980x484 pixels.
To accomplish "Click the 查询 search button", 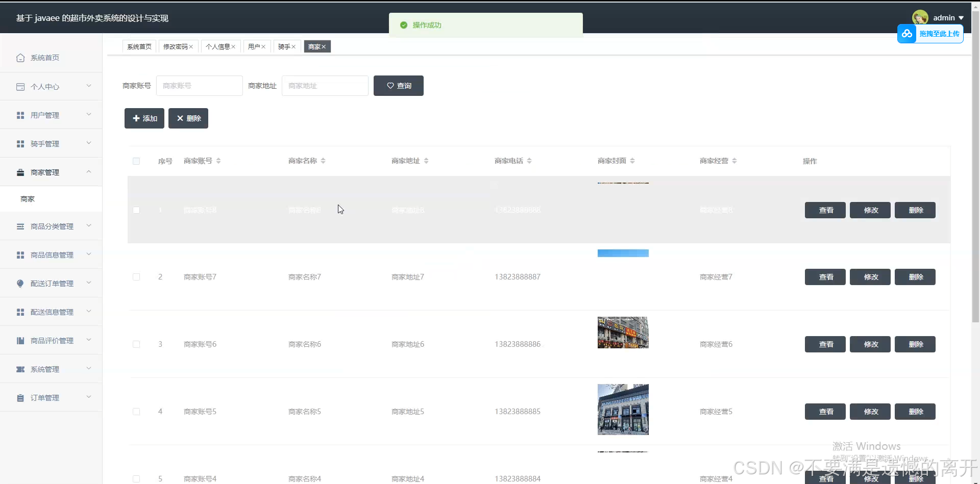I will click(399, 86).
